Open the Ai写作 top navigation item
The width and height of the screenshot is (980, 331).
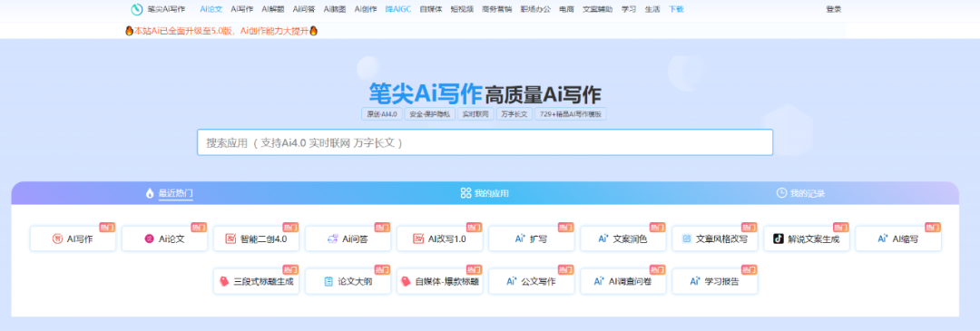click(x=242, y=9)
